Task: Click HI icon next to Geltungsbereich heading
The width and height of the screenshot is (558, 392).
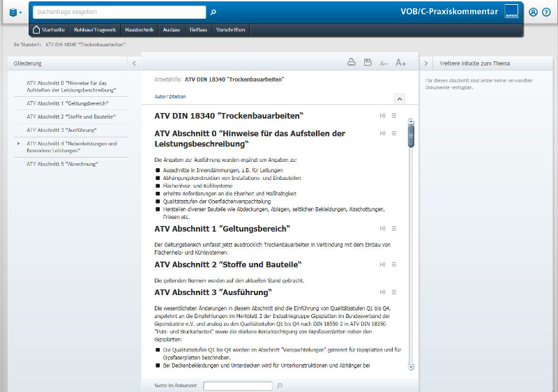Action: pyautogui.click(x=382, y=229)
